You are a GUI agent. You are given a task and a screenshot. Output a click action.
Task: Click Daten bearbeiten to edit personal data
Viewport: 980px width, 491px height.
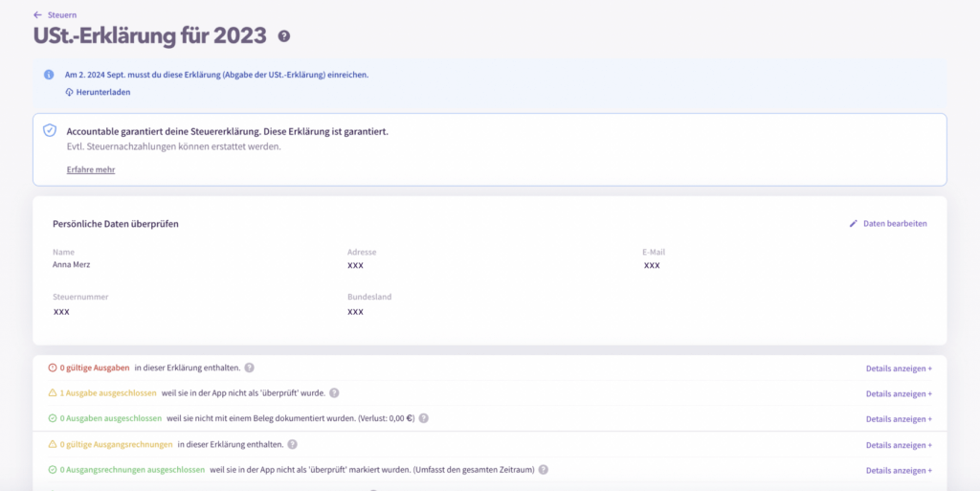[895, 224]
